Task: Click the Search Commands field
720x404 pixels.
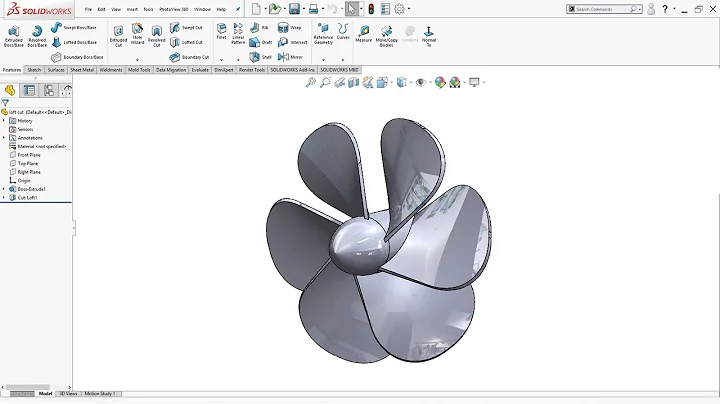Action: point(602,9)
